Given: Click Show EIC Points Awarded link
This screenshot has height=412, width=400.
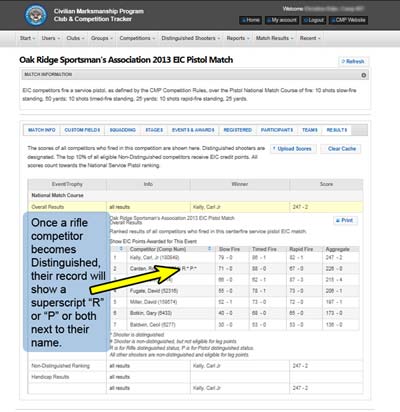Looking at the screenshot, I should (x=153, y=241).
